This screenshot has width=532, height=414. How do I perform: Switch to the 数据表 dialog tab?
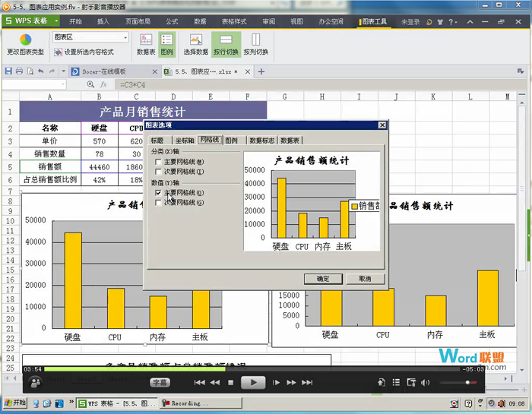290,141
